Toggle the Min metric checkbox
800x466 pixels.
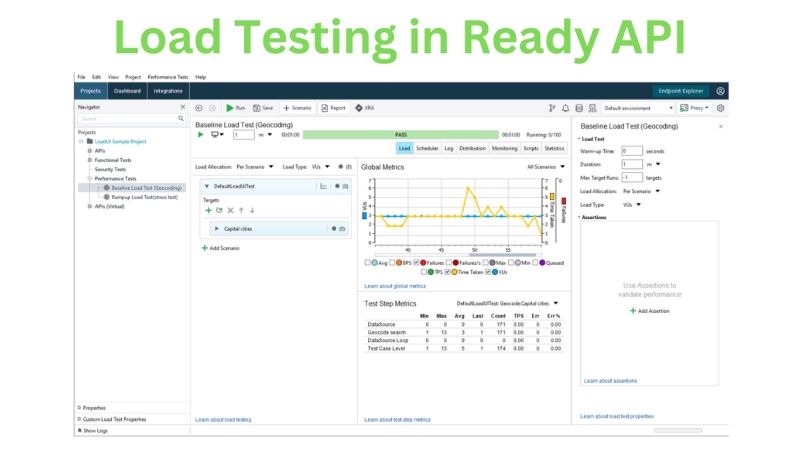(x=510, y=263)
